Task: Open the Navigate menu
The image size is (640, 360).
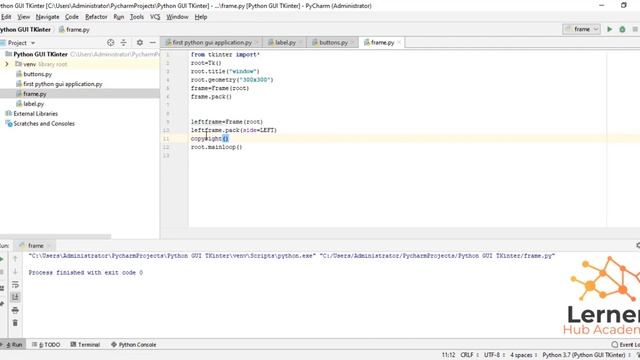Action: (47, 17)
